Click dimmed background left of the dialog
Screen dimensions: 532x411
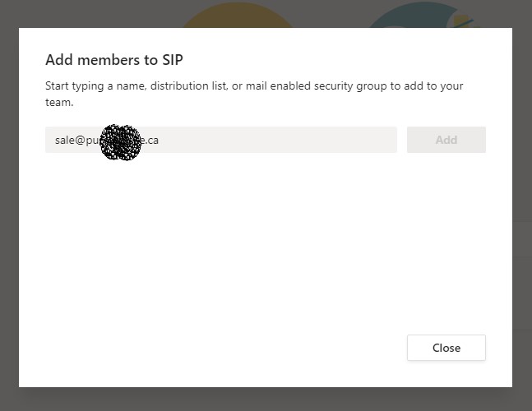[9, 205]
